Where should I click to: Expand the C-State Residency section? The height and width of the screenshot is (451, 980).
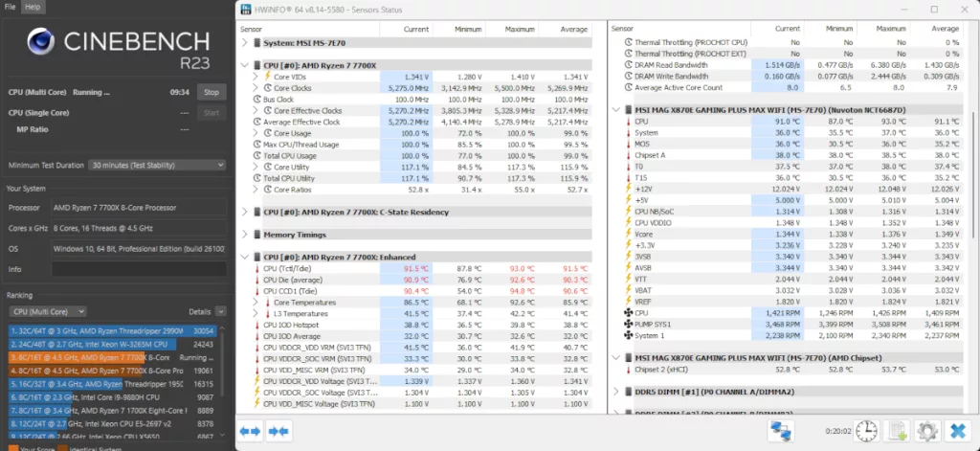(x=244, y=212)
